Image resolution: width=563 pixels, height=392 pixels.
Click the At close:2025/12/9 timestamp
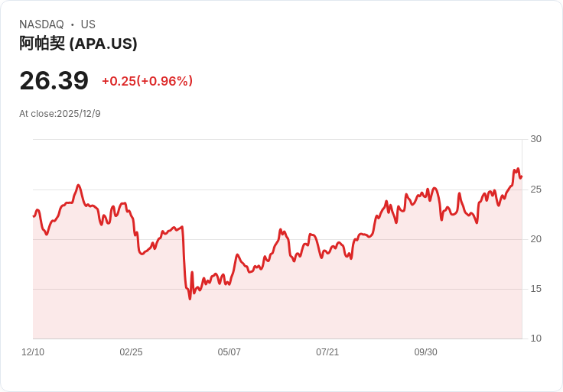tap(60, 114)
